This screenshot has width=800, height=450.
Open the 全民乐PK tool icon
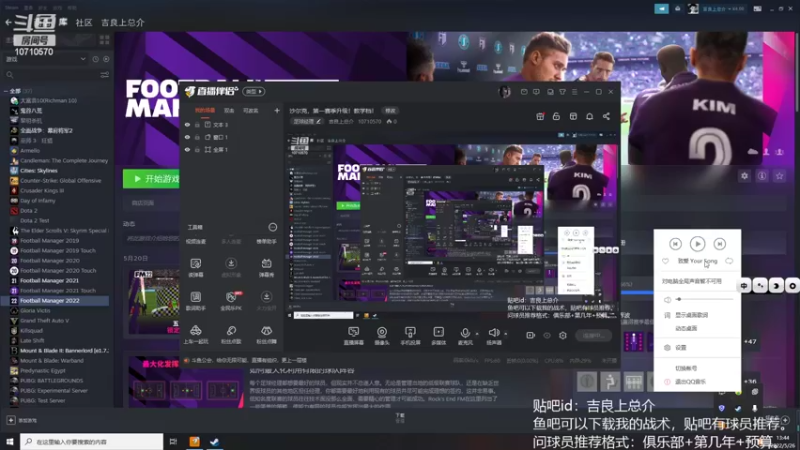231,301
